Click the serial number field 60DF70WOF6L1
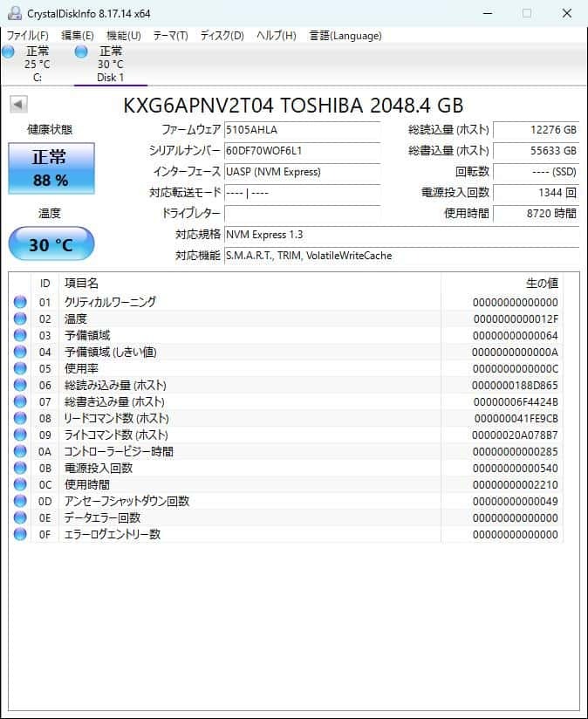 pos(303,151)
